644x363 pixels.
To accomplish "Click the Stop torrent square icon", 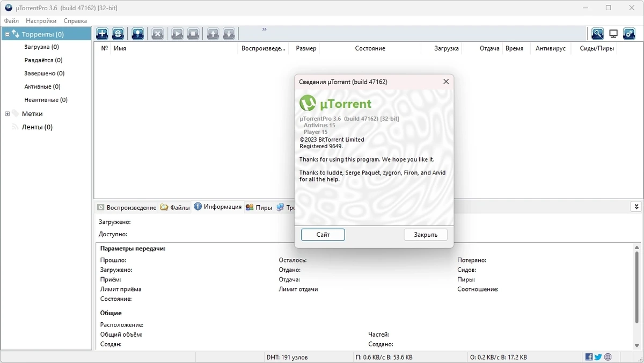I will point(193,33).
